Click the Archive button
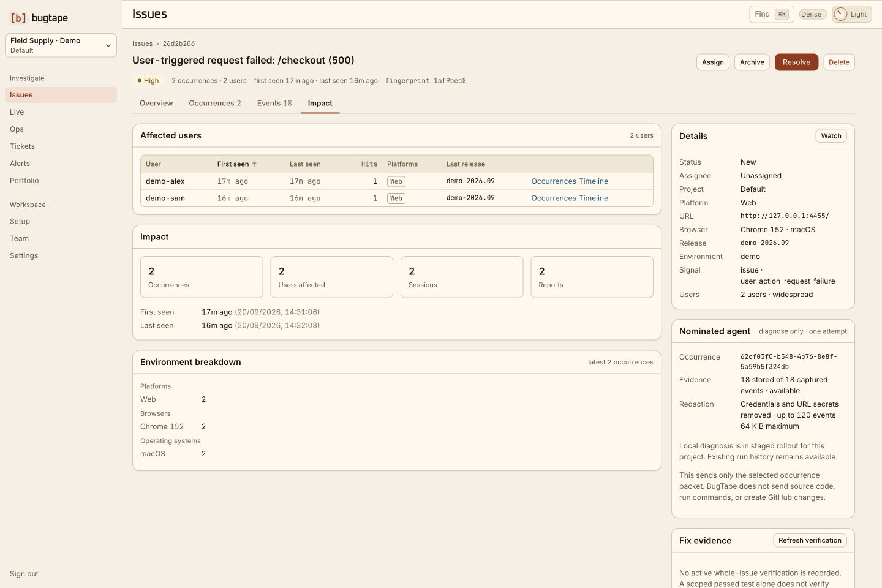This screenshot has height=588, width=882. click(x=752, y=62)
